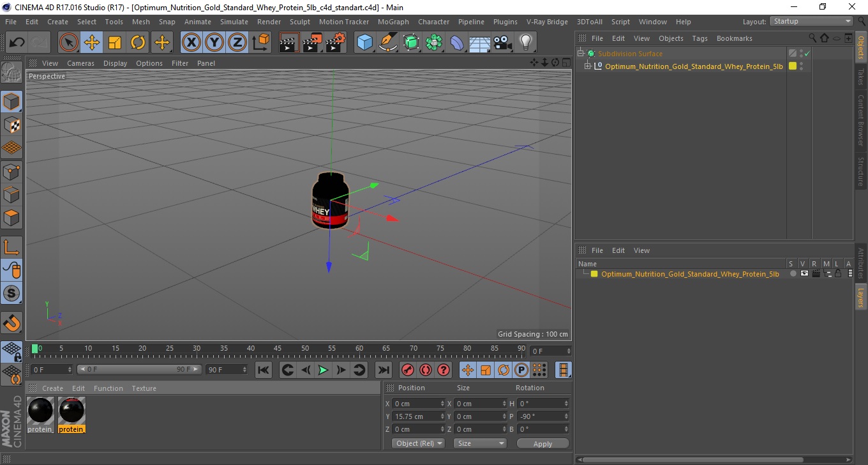Switch to Model mode icon
Image resolution: width=868 pixels, height=465 pixels.
click(x=11, y=102)
